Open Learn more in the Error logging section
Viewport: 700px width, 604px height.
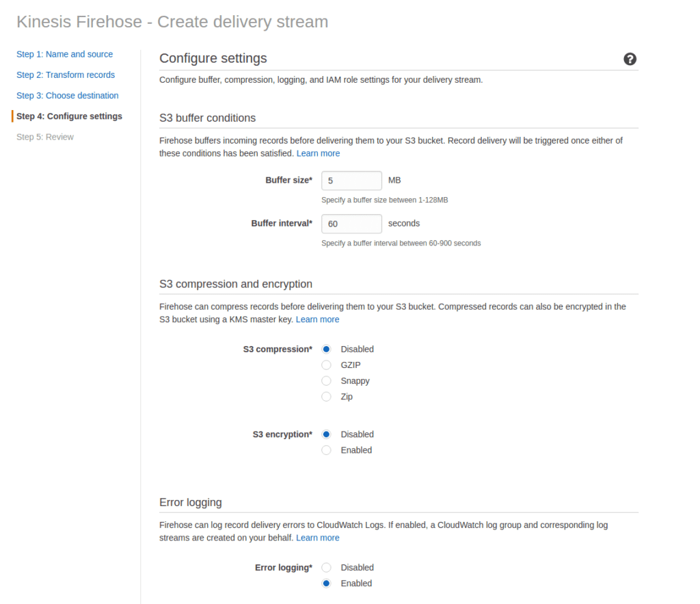317,537
